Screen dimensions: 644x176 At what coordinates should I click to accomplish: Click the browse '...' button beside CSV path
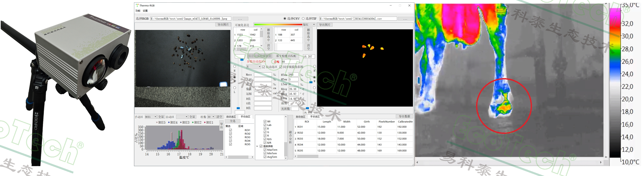(x=405, y=19)
